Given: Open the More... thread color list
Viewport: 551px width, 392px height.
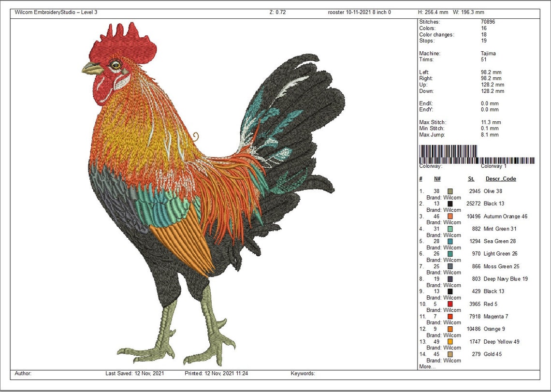Looking at the screenshot, I should [x=426, y=366].
